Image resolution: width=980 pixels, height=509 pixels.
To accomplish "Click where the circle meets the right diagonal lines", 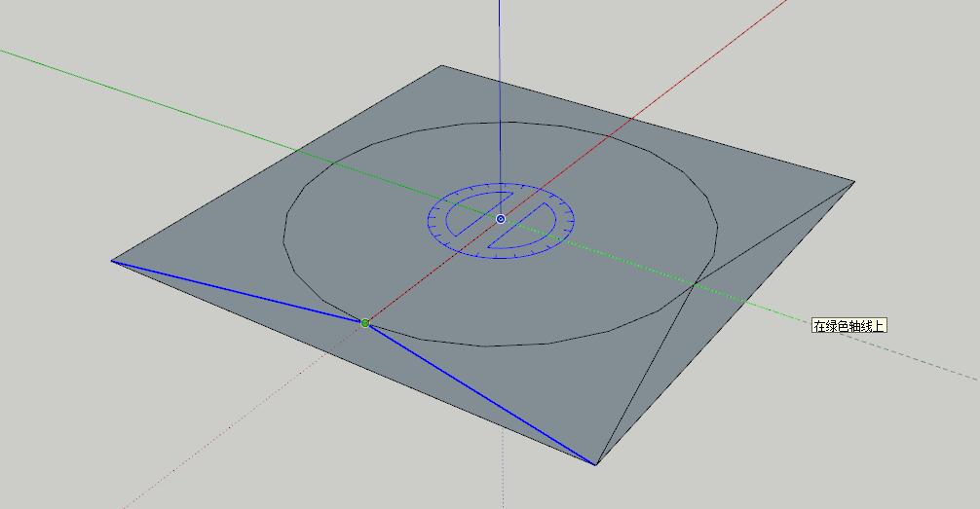I will point(693,283).
